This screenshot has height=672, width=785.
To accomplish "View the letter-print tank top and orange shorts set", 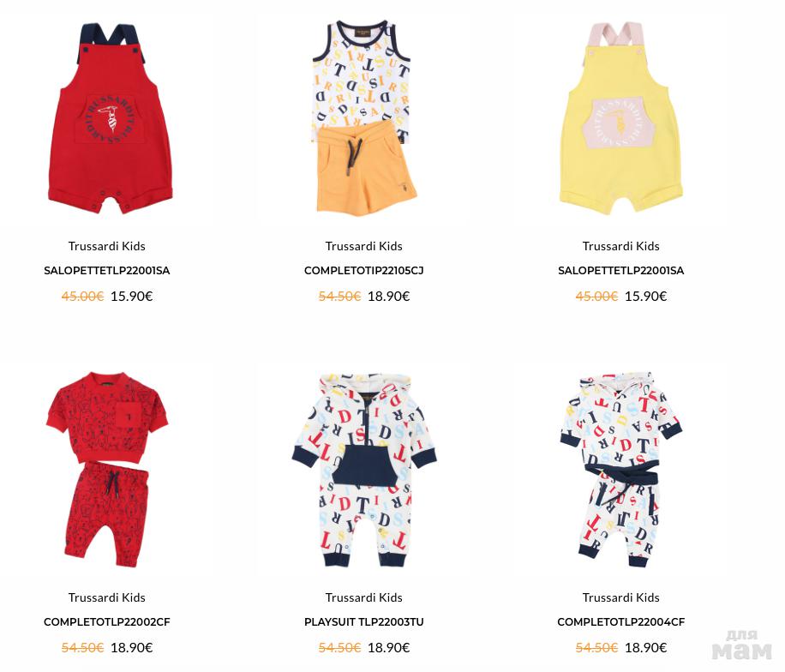I will [364, 118].
